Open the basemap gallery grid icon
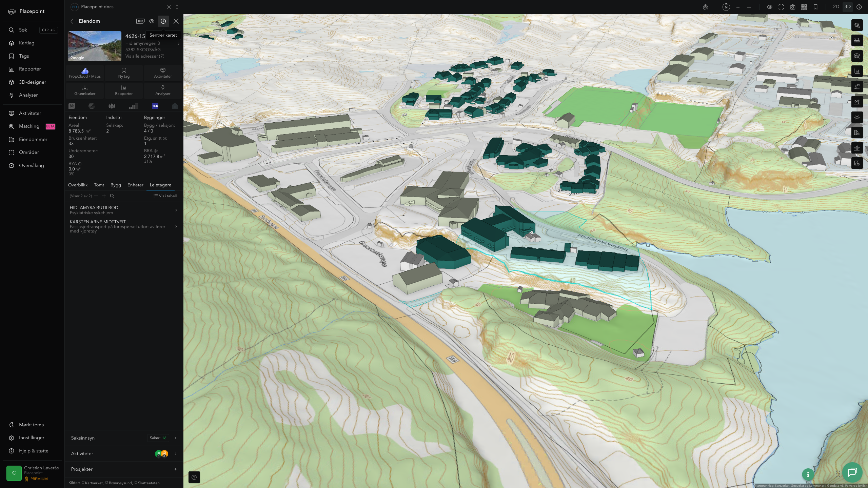 804,7
